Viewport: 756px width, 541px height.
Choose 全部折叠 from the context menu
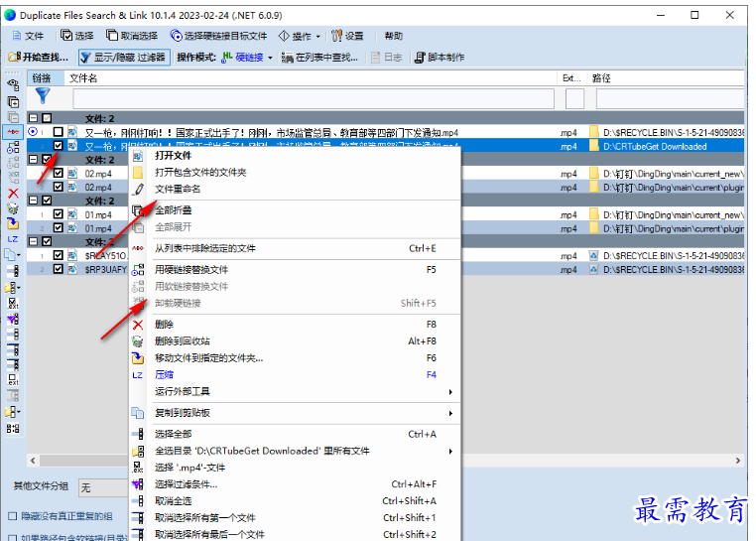click(295, 209)
